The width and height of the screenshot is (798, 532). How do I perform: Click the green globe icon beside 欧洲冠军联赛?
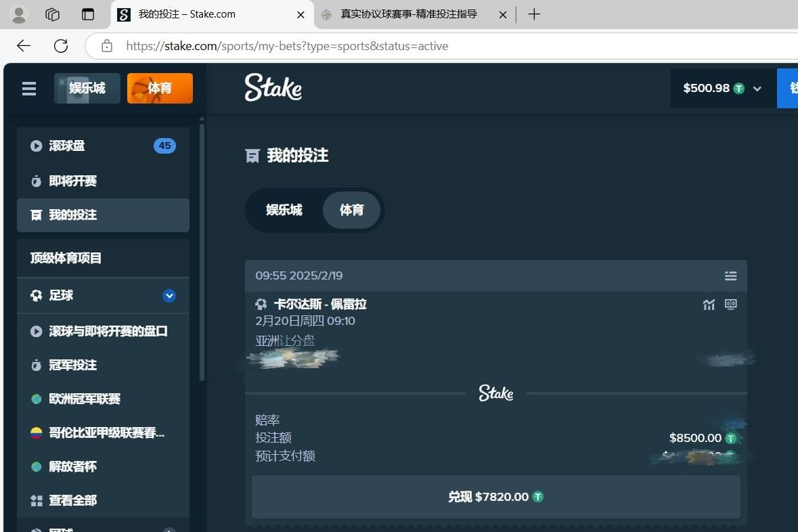click(x=36, y=399)
